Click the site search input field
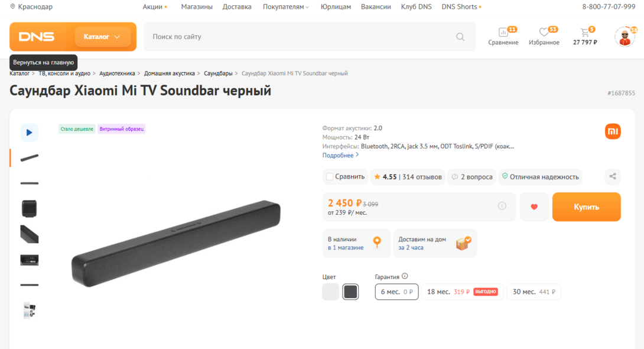Viewport: 644px width, 349px height. pos(295,37)
